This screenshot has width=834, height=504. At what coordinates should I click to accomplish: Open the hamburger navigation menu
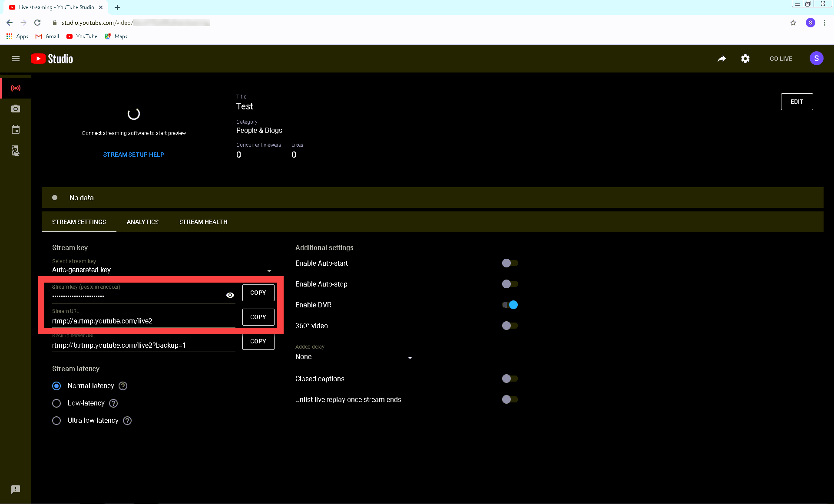pyautogui.click(x=16, y=59)
